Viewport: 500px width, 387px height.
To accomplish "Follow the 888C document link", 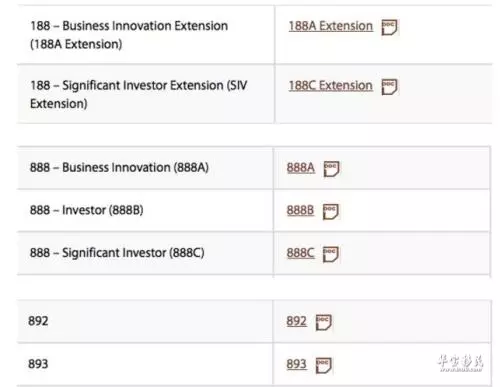I will 300,253.
